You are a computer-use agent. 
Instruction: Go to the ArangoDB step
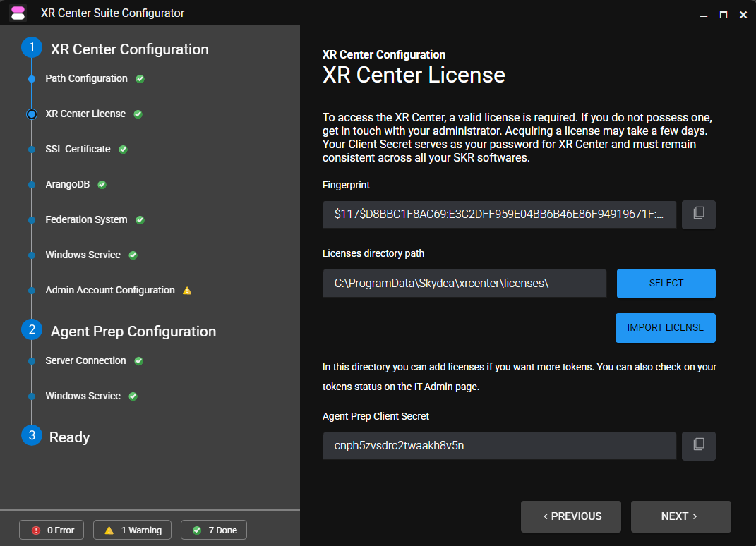point(68,184)
